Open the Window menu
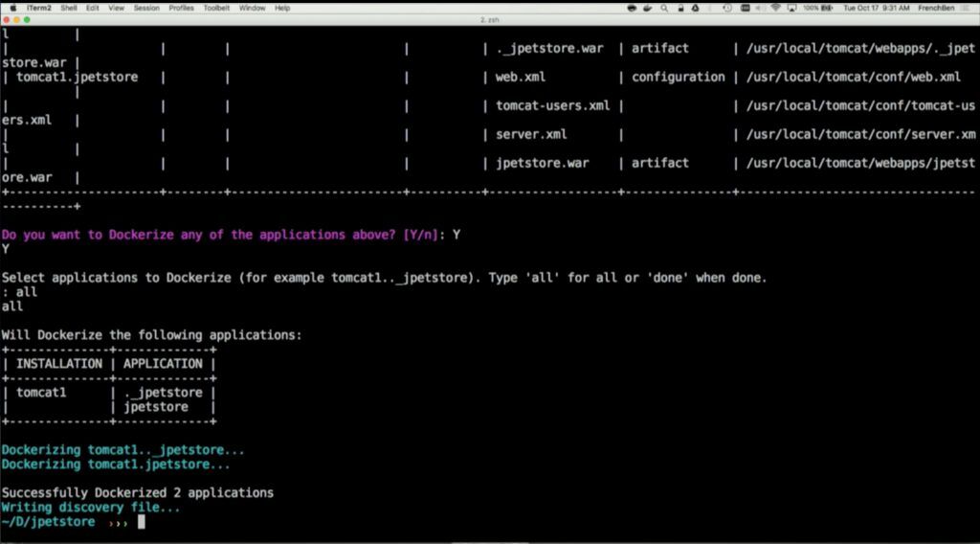Screen dimensions: 980x544 coord(253,8)
